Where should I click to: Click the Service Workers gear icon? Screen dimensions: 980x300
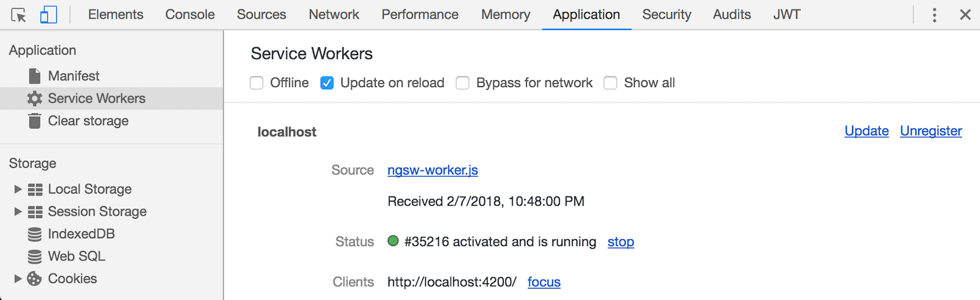pos(35,99)
